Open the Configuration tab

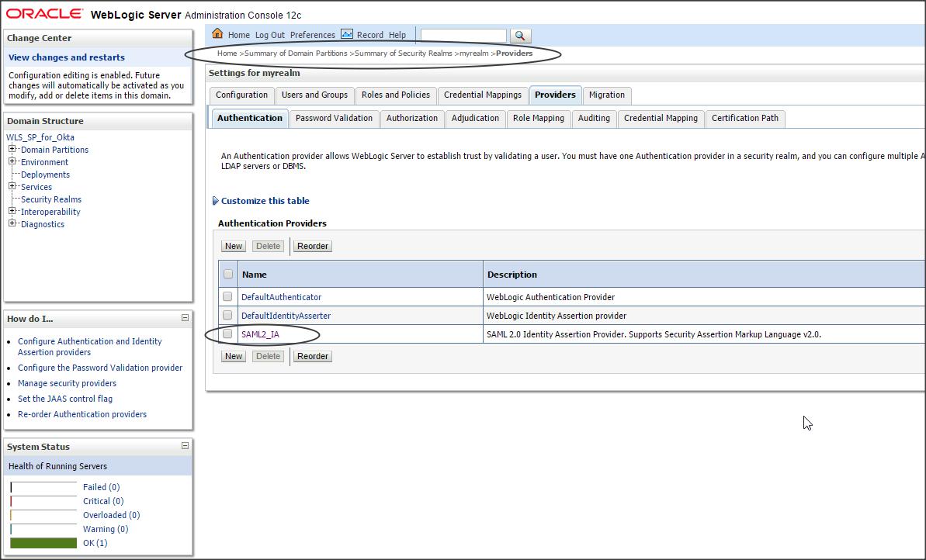[x=241, y=95]
